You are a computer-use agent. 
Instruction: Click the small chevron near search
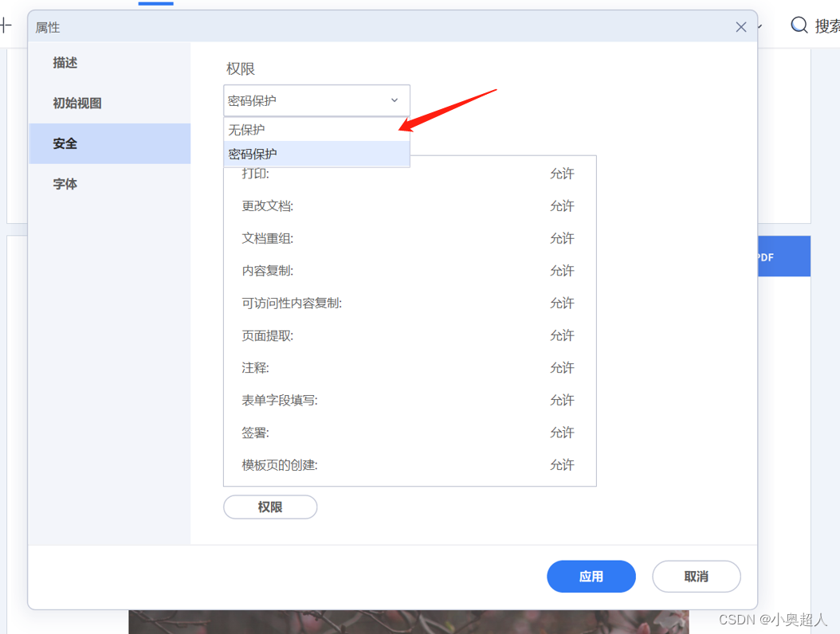tap(760, 25)
